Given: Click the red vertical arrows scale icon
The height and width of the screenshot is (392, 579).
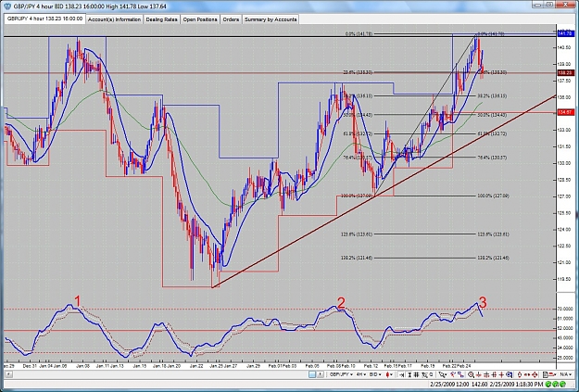Looking at the screenshot, I should [x=520, y=374].
